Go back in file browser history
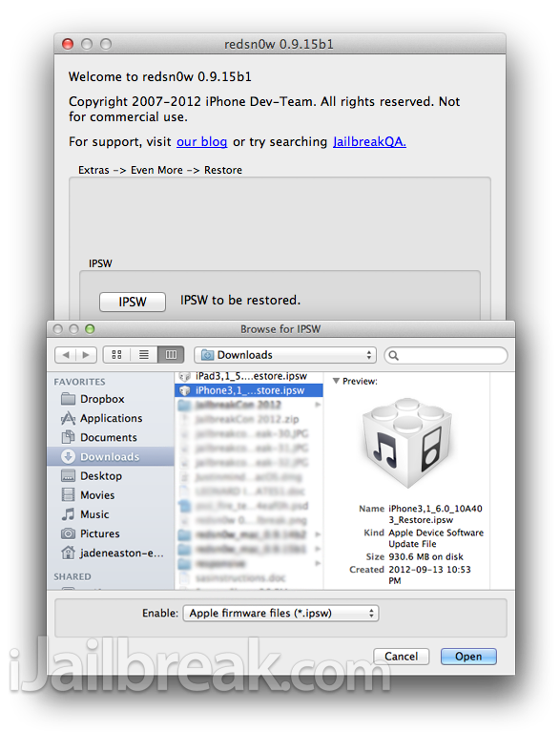 65,355
